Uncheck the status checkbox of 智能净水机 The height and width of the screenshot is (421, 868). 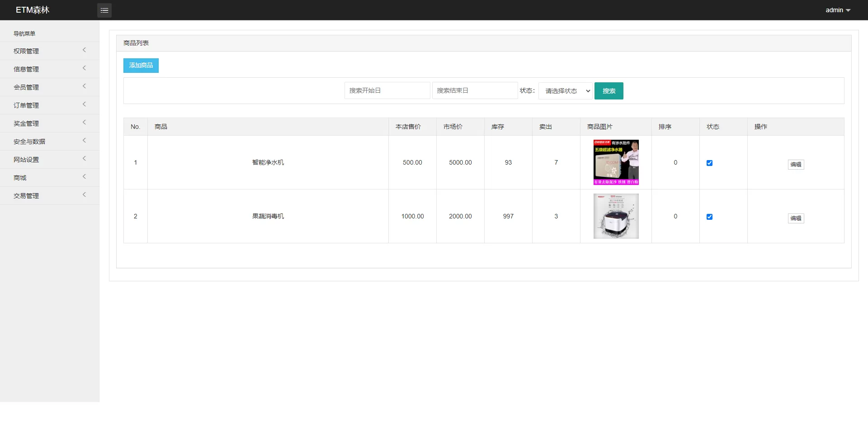pyautogui.click(x=709, y=163)
